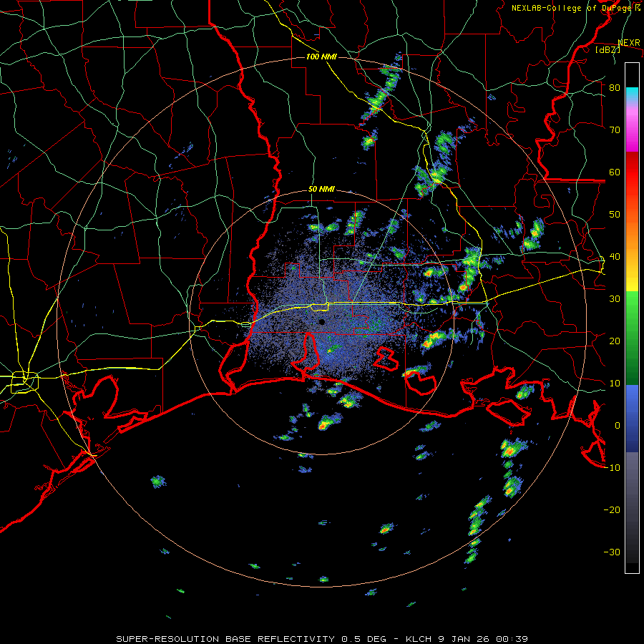Screen dimensions: 644x644
Task: Click the 20 dBZ value on the scale
Action: point(615,341)
